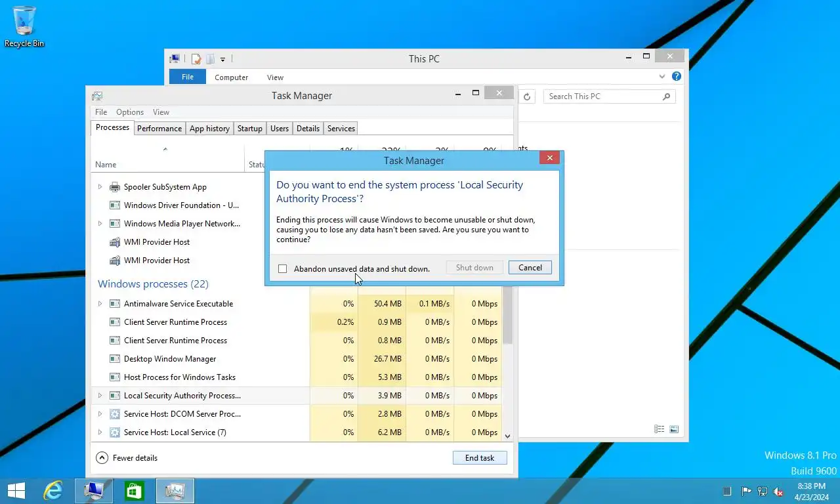
Task: Open the Task Manager File menu
Action: tap(101, 112)
